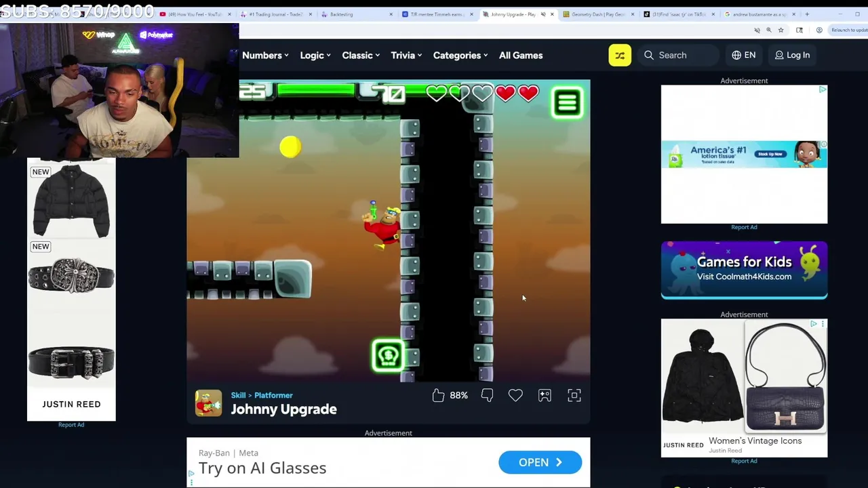Screen dimensions: 868x488
Task: Expand the Trivia dropdown menu
Action: pyautogui.click(x=406, y=56)
